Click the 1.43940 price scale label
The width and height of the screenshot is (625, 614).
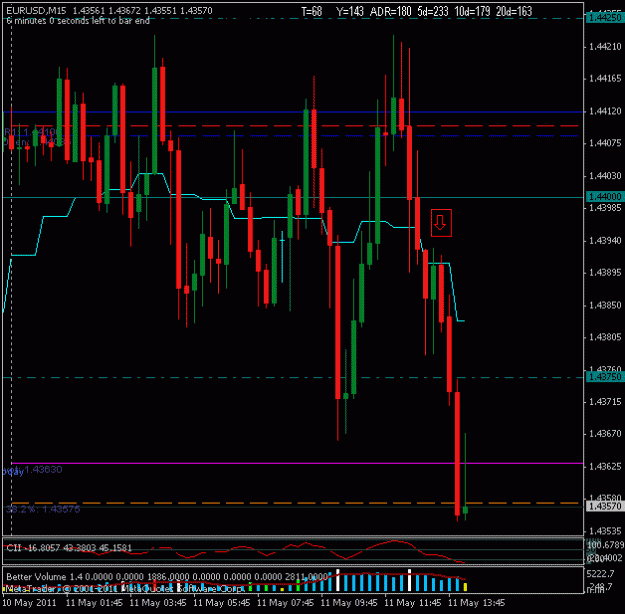(x=605, y=240)
